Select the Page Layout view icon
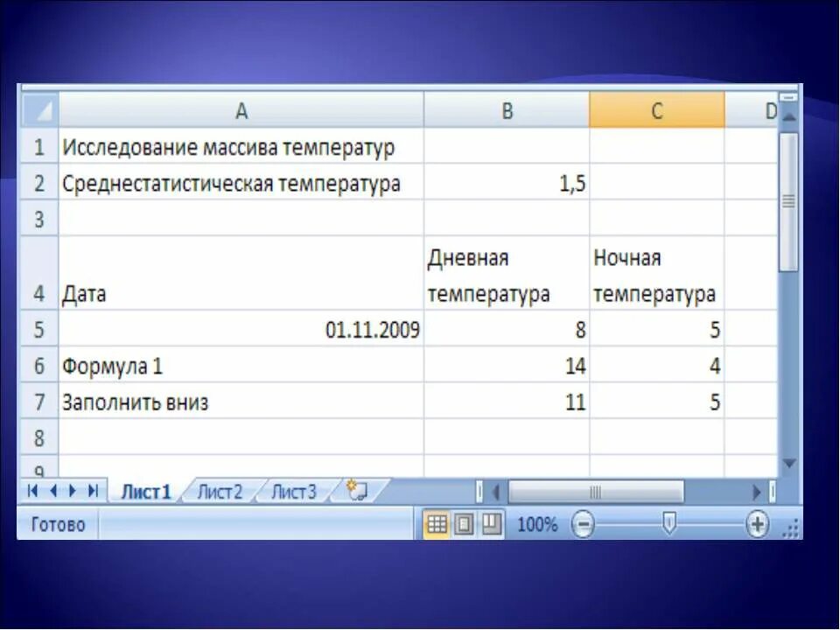This screenshot has width=840, height=630. point(464,523)
